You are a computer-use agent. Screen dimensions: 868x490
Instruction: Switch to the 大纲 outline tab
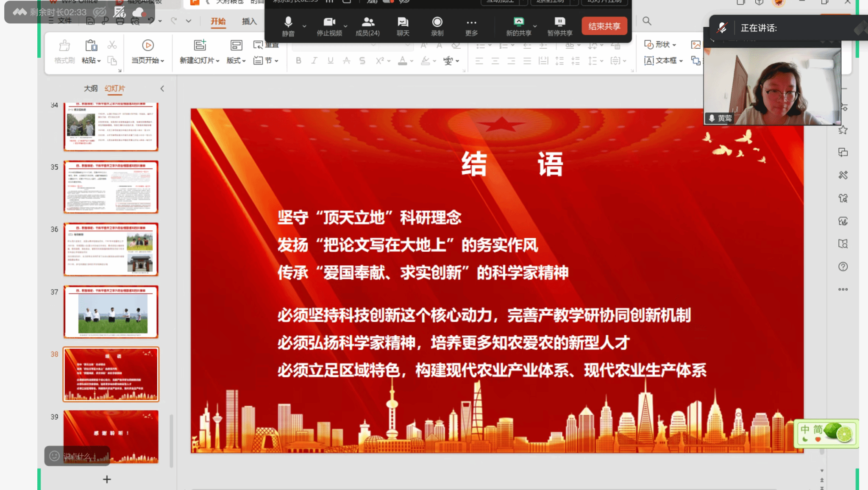click(x=91, y=88)
